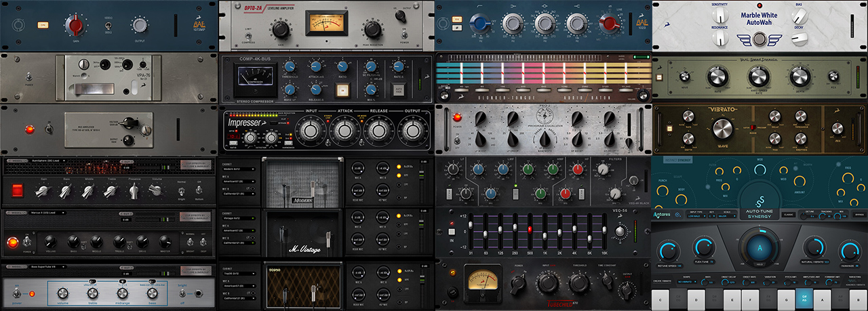Click the FLEX-TUNE knob in Auto-Tune

(x=704, y=247)
